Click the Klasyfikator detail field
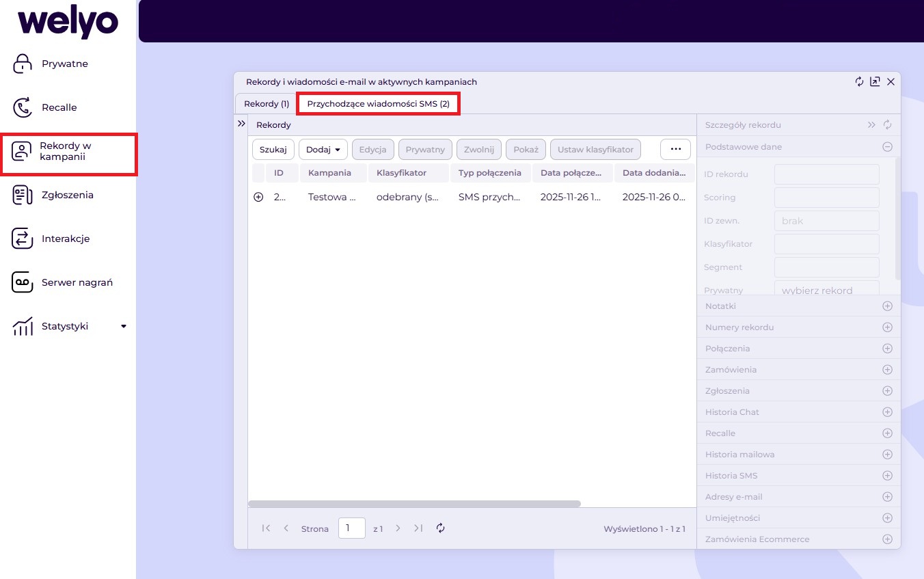The image size is (924, 579). tap(827, 244)
